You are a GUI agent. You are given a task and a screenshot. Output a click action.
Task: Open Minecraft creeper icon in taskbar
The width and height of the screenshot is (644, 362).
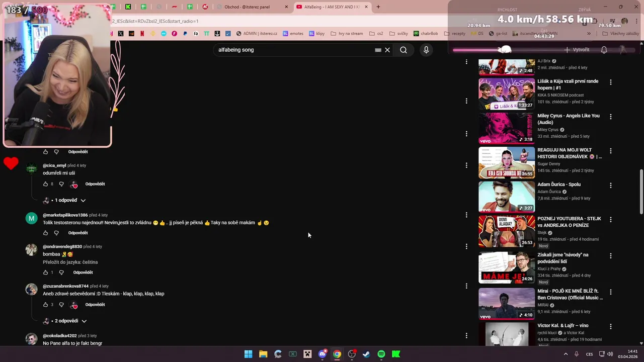(x=307, y=354)
